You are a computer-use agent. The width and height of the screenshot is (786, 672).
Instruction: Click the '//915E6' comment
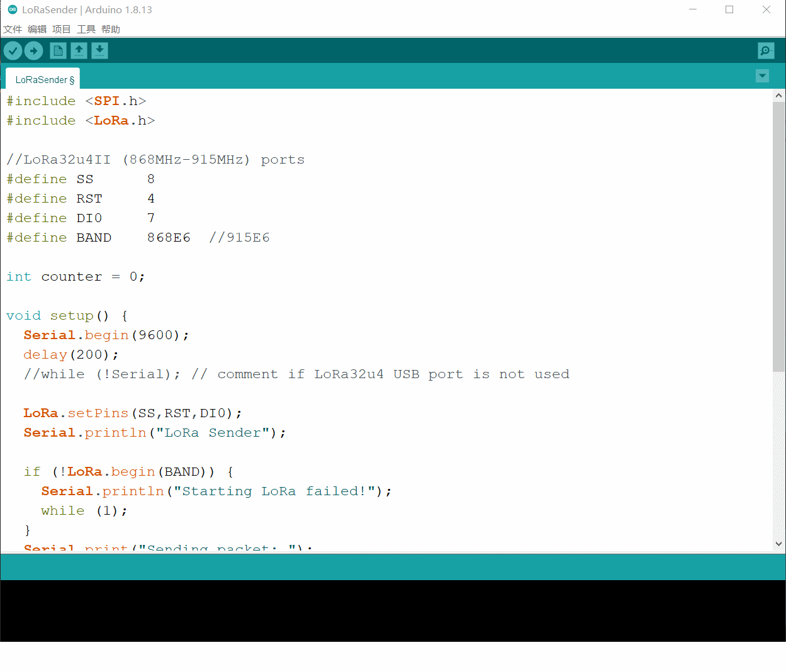tap(239, 237)
